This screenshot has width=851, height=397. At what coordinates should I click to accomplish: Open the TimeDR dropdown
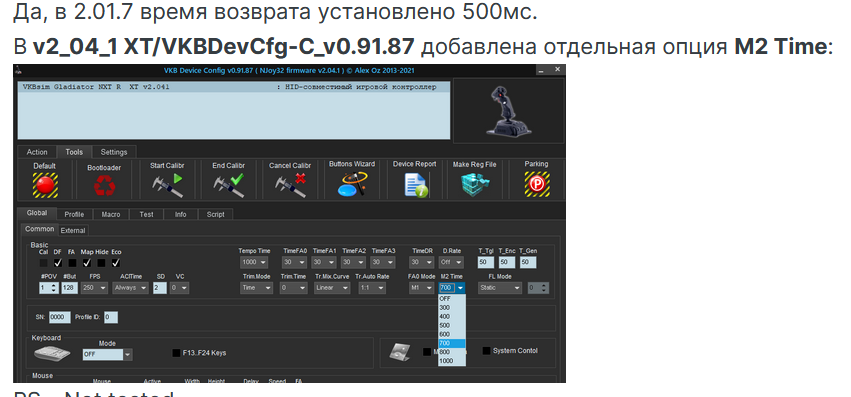422,263
